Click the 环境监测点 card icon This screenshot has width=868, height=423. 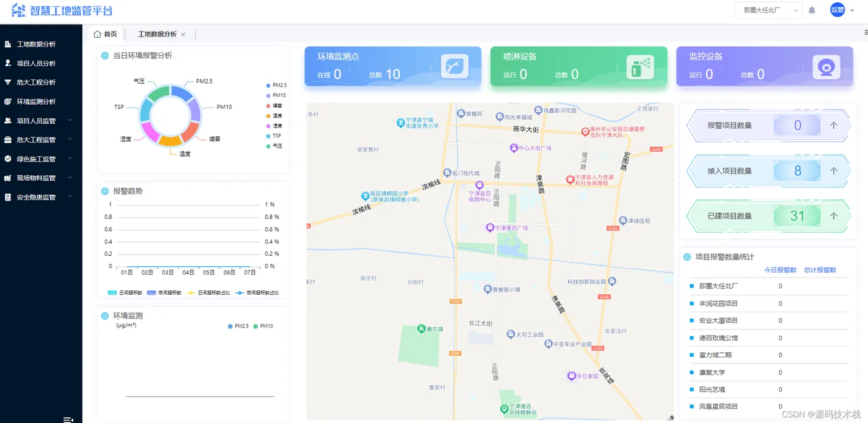point(454,66)
